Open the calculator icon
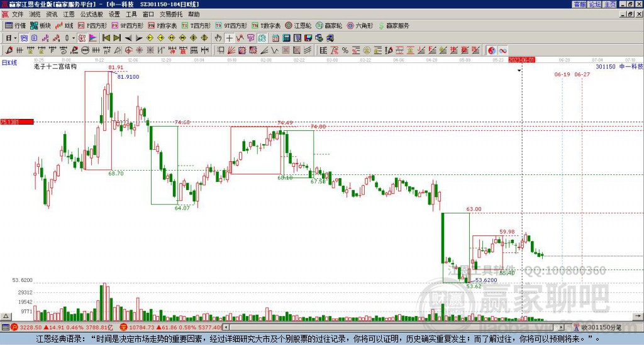The height and width of the screenshot is (345, 644). 286,38
